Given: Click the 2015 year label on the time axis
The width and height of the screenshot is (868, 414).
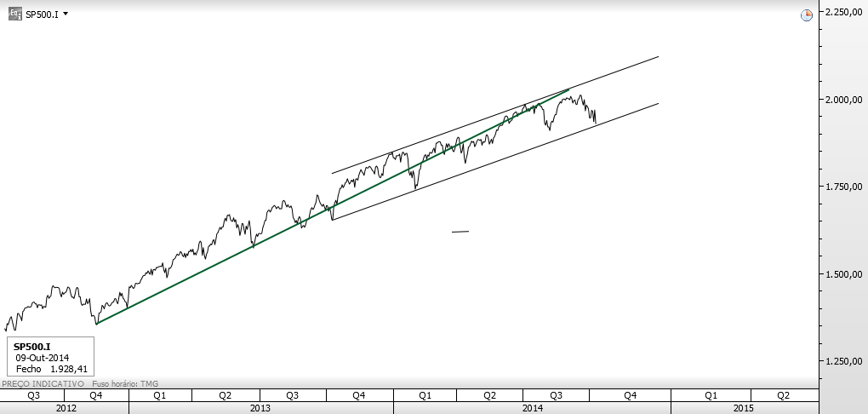Looking at the screenshot, I should tap(744, 408).
